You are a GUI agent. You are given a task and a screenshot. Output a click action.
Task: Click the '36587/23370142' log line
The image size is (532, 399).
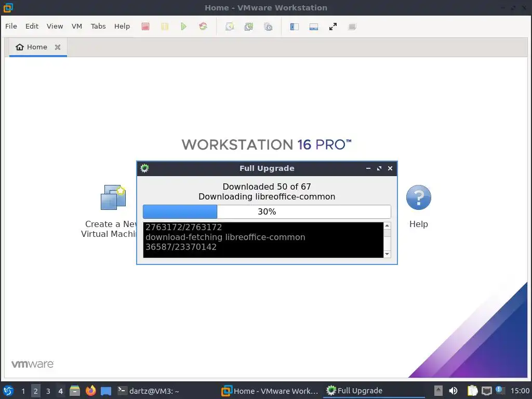click(x=181, y=247)
